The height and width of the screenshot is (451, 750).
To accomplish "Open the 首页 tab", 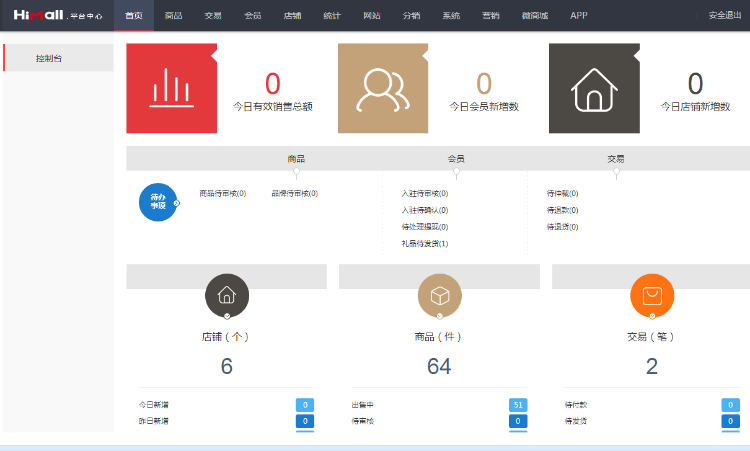I will click(x=134, y=15).
